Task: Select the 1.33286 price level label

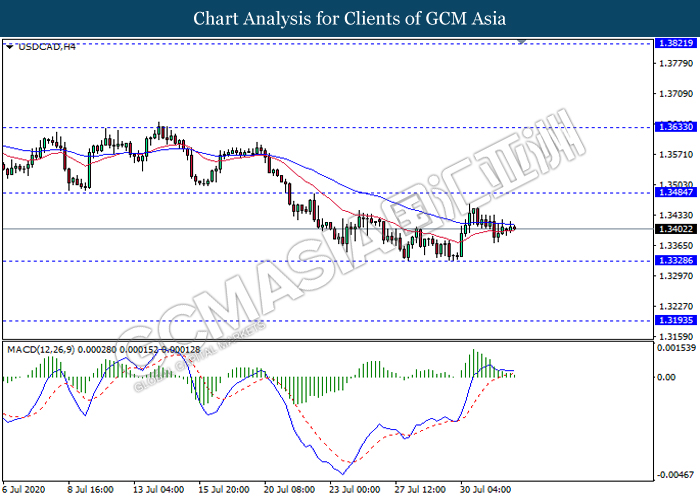Action: pyautogui.click(x=676, y=260)
